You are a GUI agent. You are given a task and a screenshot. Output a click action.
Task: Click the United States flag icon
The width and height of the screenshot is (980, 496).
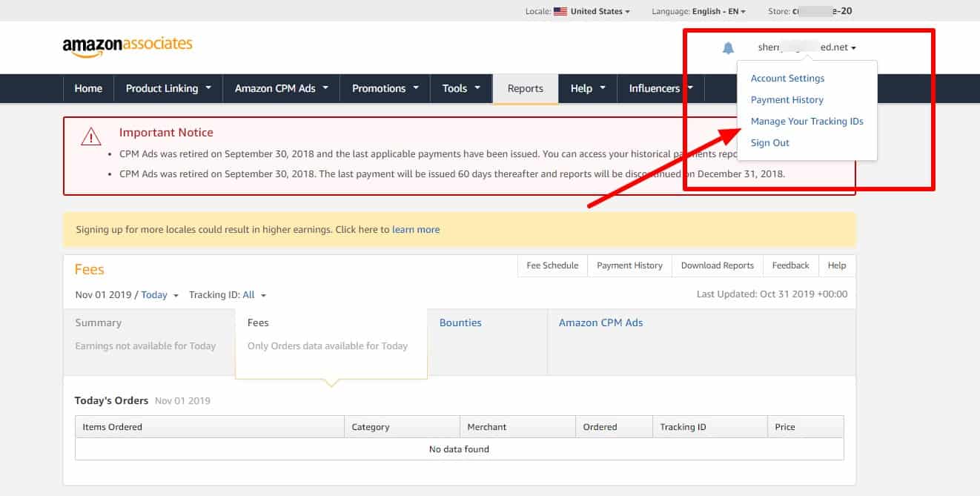click(560, 11)
